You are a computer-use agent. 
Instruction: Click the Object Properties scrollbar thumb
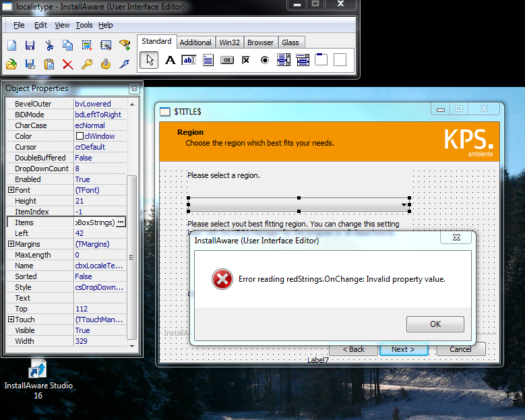132,258
